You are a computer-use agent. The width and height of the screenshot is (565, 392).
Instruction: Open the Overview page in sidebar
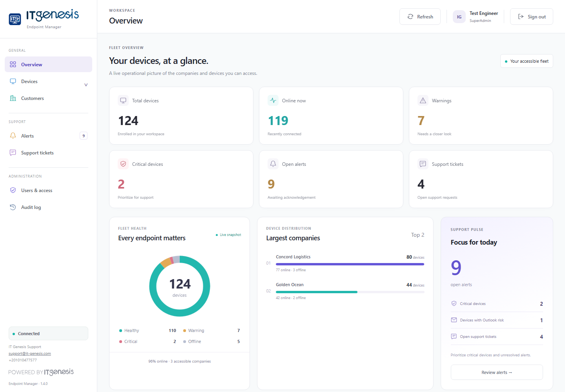[x=48, y=64]
